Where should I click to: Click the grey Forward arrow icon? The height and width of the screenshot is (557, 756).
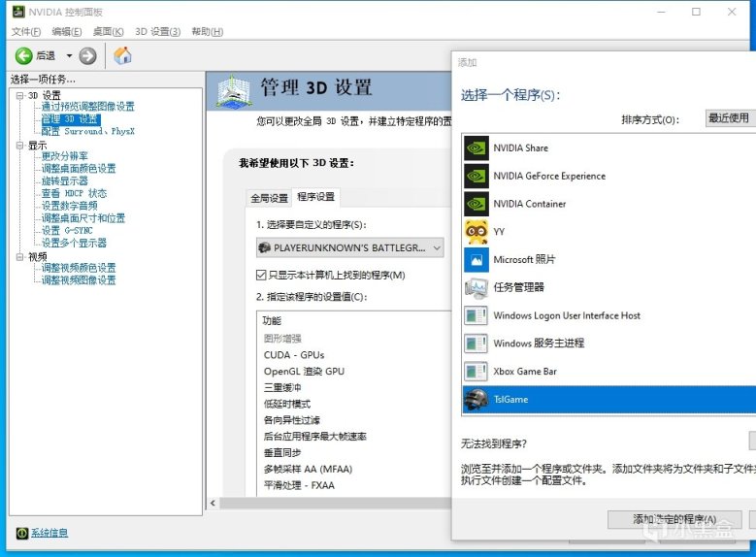(87, 56)
